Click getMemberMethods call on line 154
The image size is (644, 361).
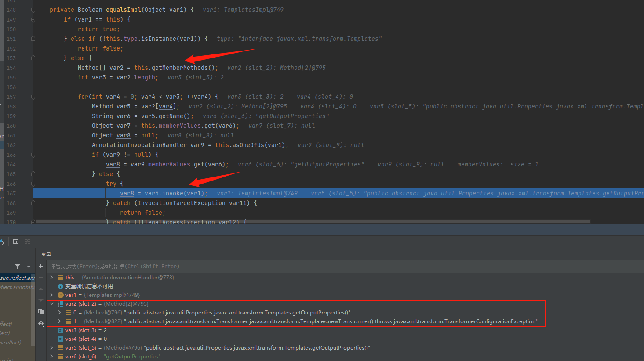[180, 68]
